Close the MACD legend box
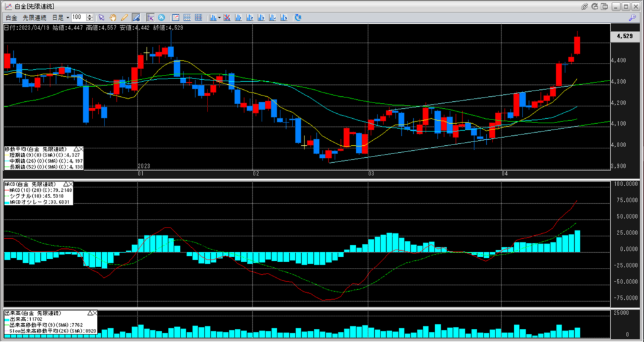The height and width of the screenshot is (342, 644). (x=70, y=185)
